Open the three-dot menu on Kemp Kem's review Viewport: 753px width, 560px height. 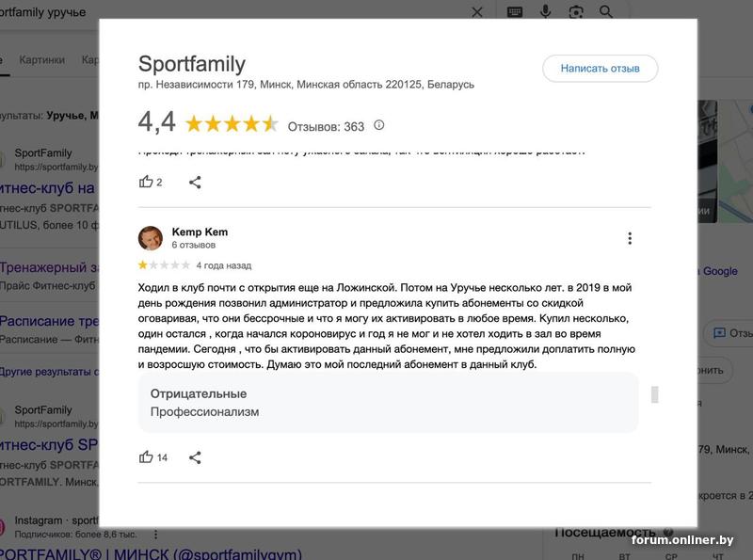[x=630, y=238]
